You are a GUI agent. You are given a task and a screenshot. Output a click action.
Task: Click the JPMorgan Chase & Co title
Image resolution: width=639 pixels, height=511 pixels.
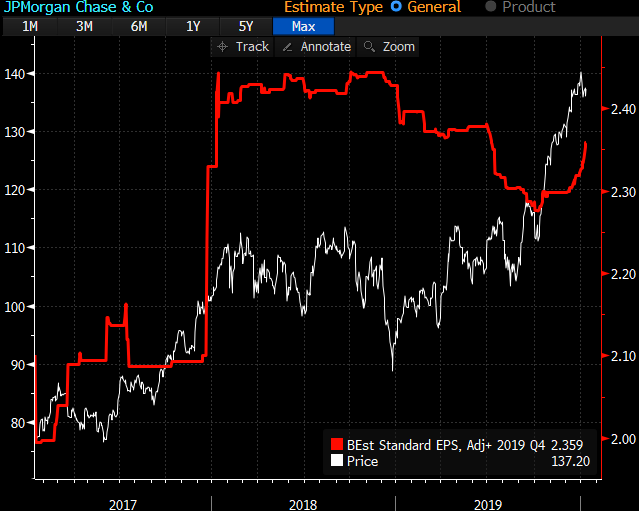point(78,7)
